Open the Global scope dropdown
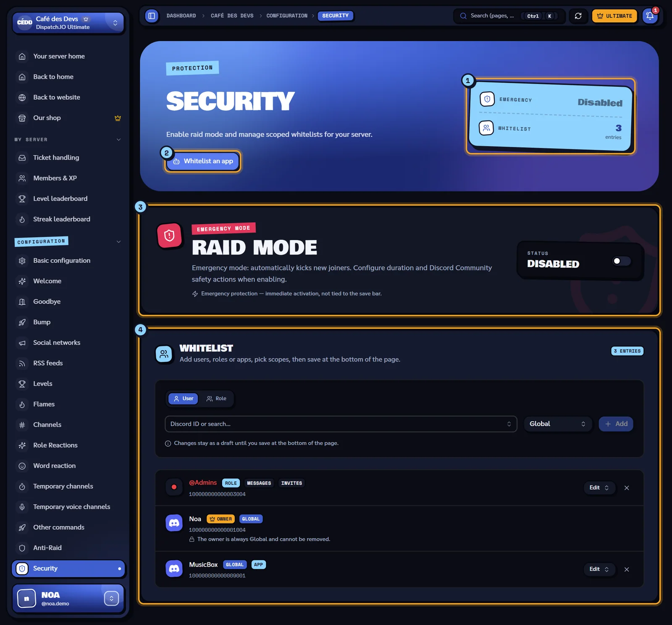The image size is (672, 625). 558,424
